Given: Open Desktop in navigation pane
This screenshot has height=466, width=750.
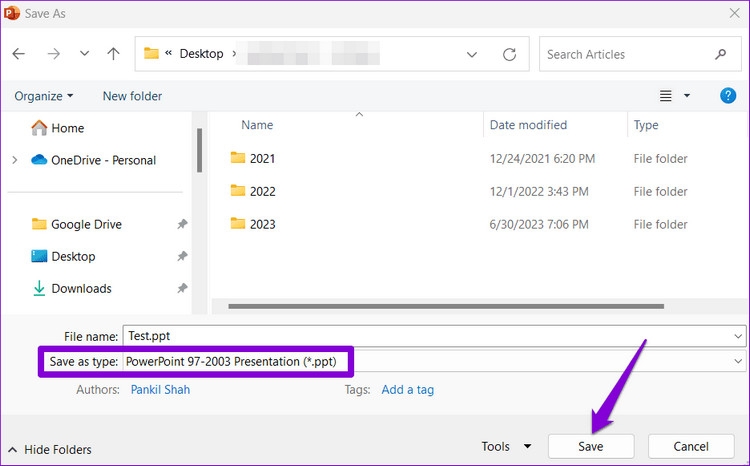Looking at the screenshot, I should pyautogui.click(x=73, y=256).
